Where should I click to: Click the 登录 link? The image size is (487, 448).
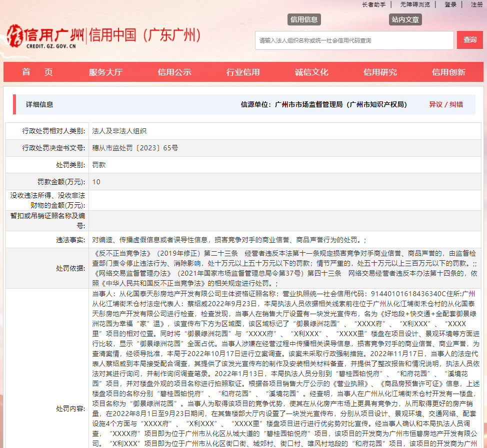450,4
